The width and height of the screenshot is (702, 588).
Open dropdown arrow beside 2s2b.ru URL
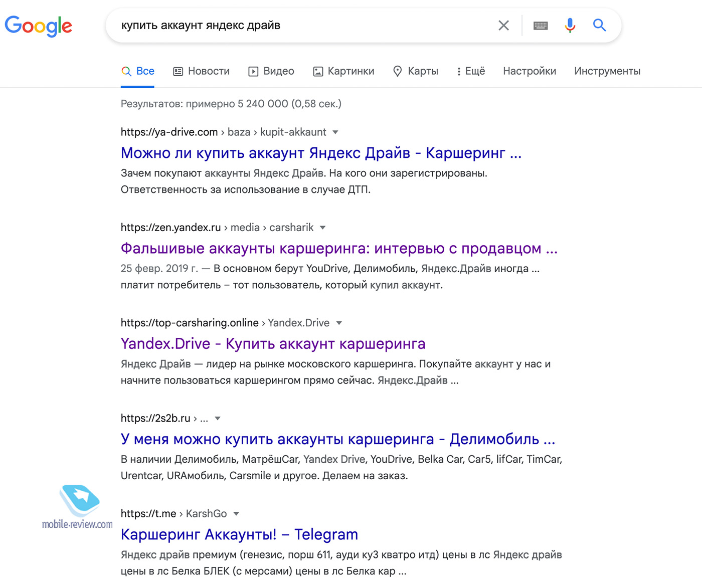coord(218,419)
